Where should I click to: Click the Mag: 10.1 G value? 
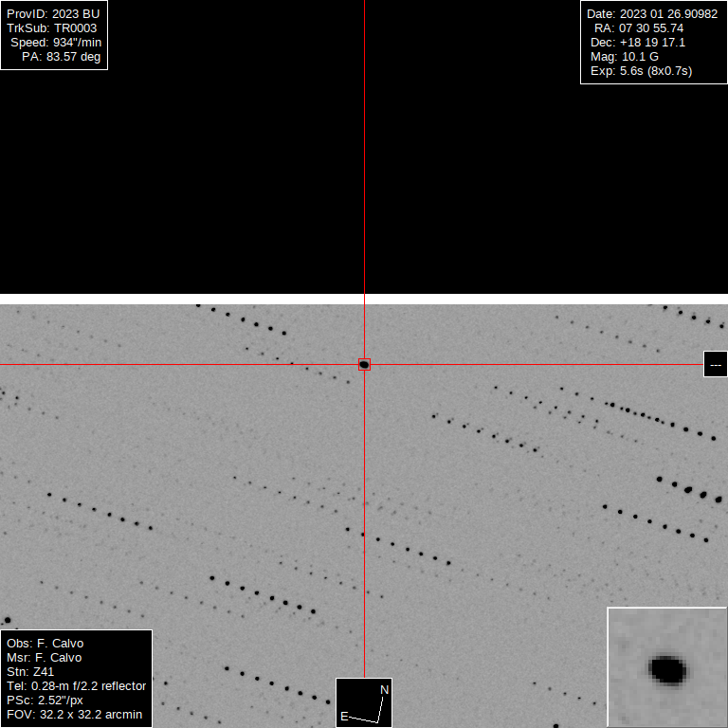624,57
